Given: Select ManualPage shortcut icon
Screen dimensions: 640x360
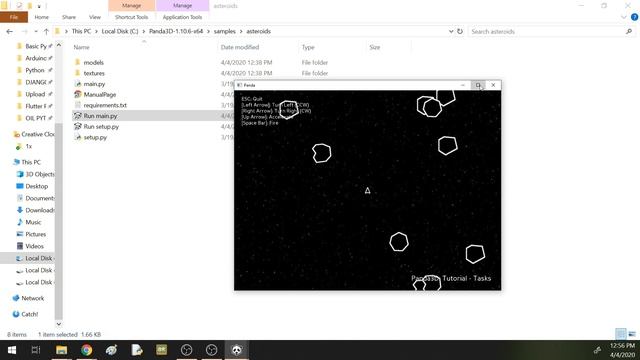Looking at the screenshot, I should pos(78,94).
